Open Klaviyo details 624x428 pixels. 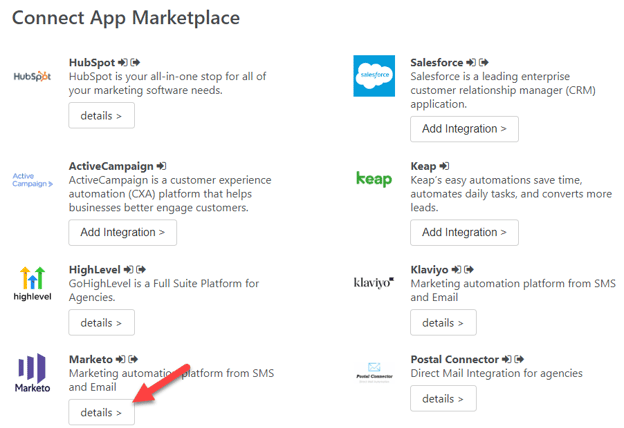[x=443, y=322]
